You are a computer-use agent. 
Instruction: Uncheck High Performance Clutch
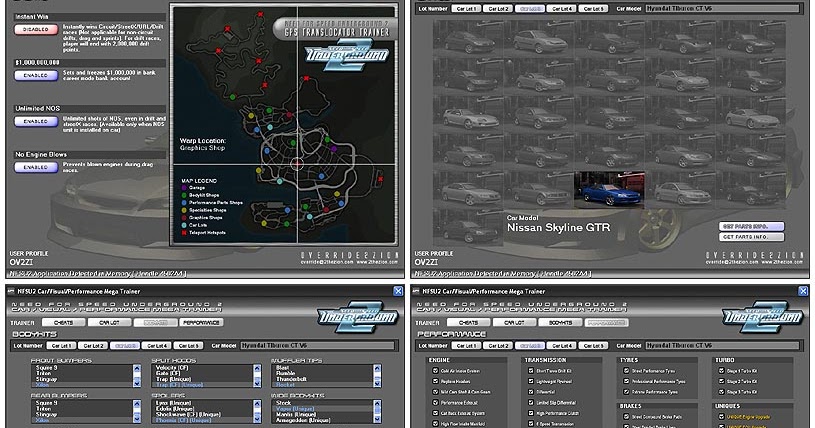click(x=531, y=413)
